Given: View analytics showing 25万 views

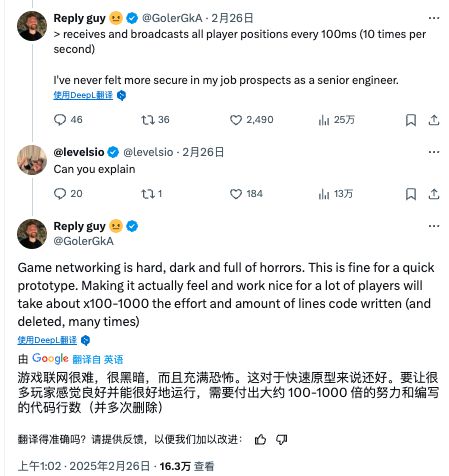Looking at the screenshot, I should pyautogui.click(x=336, y=120).
